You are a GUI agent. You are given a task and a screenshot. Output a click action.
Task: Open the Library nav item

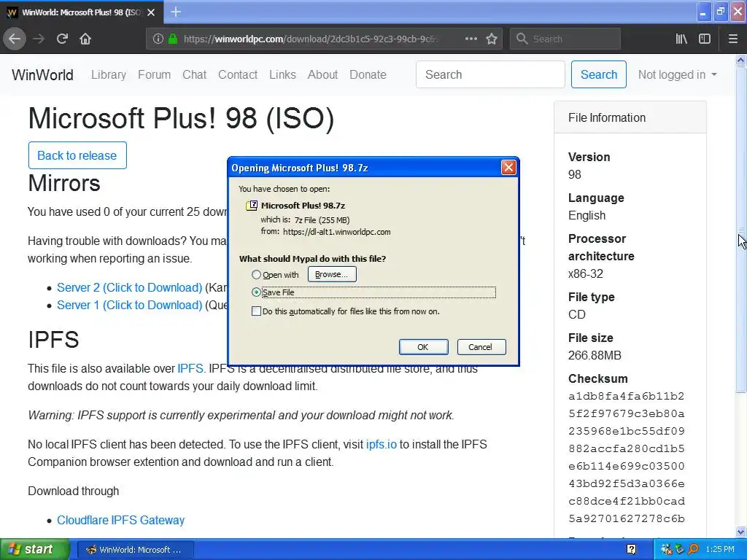click(109, 75)
